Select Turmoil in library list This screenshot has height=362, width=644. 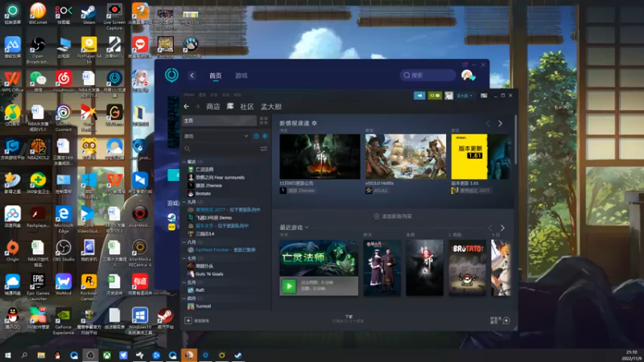coord(203,306)
